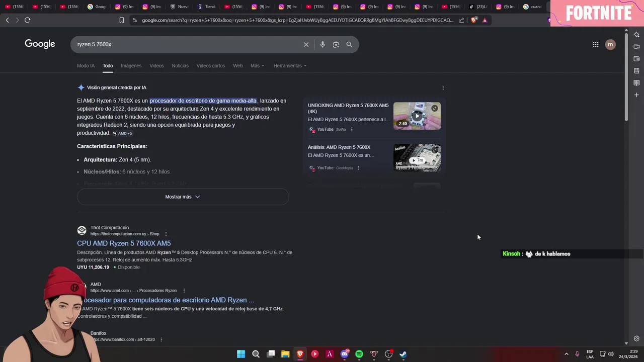This screenshot has height=362, width=644.
Task: Open options for Thot Computación result
Action: [x=166, y=234]
